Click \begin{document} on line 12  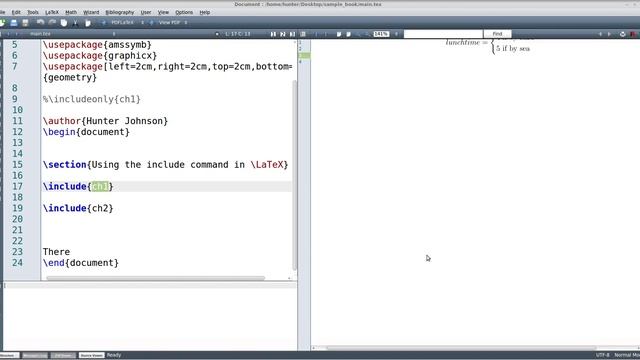(x=86, y=132)
